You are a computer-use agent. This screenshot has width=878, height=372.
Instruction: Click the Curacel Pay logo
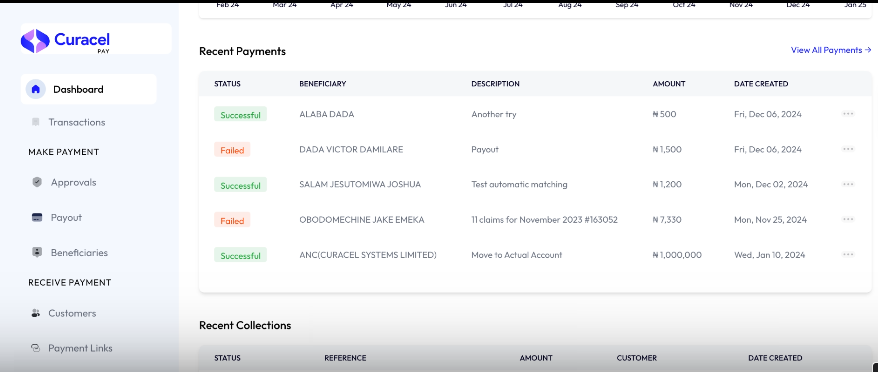(x=66, y=41)
